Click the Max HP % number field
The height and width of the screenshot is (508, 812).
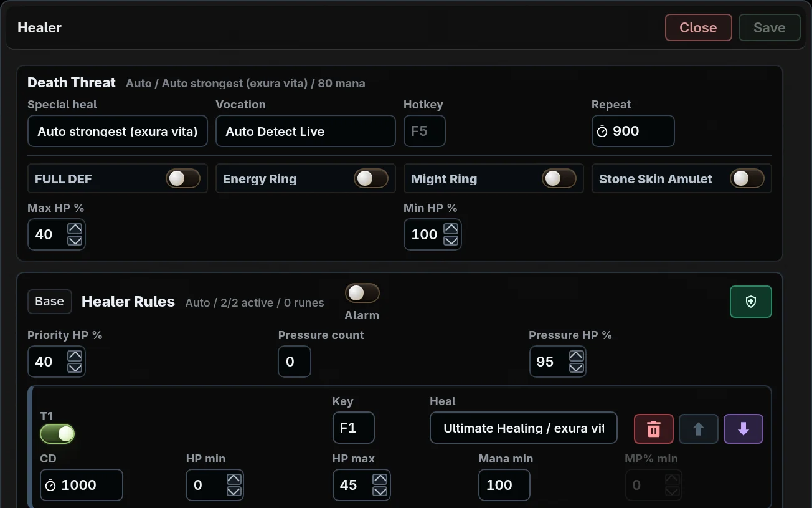(57, 234)
